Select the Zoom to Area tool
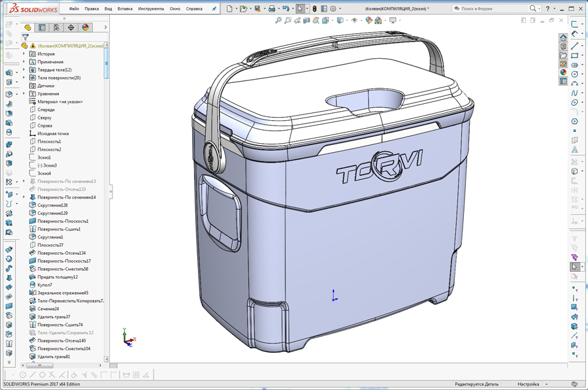588x390 pixels. coord(287,20)
